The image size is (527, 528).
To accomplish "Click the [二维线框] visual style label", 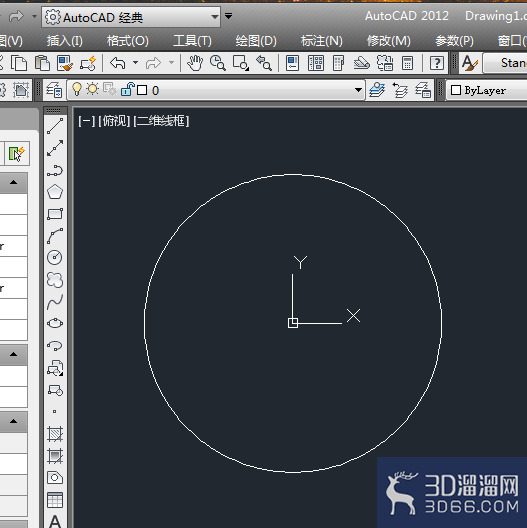I will (x=161, y=121).
